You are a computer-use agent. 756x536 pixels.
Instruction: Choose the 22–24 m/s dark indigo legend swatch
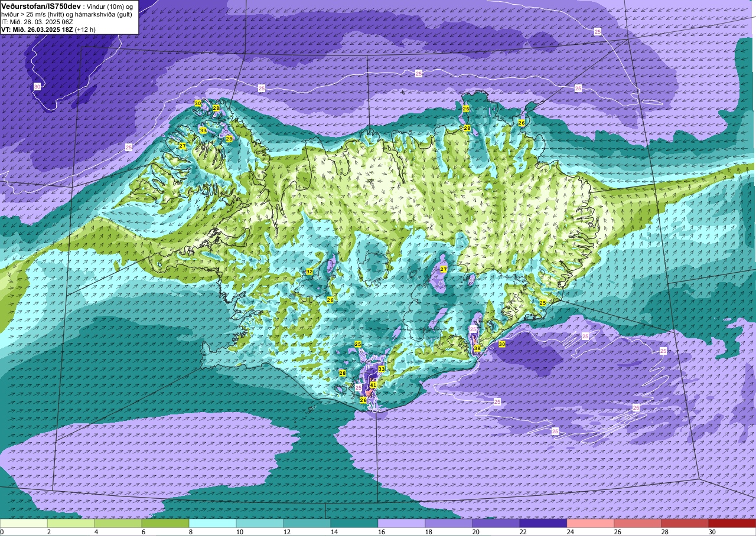[x=543, y=523]
